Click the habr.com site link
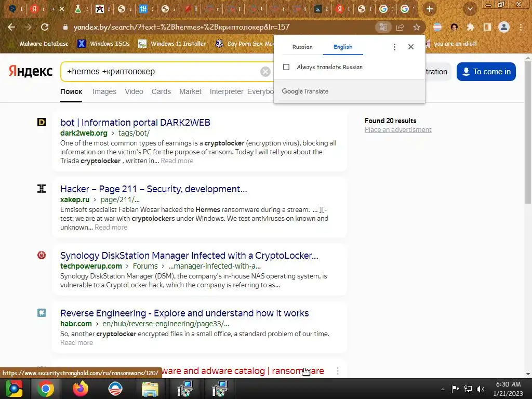Screen dimensions: 532x399 76,324
